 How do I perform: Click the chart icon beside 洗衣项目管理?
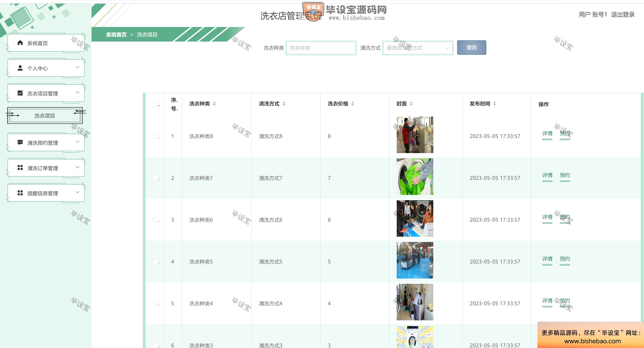point(20,93)
